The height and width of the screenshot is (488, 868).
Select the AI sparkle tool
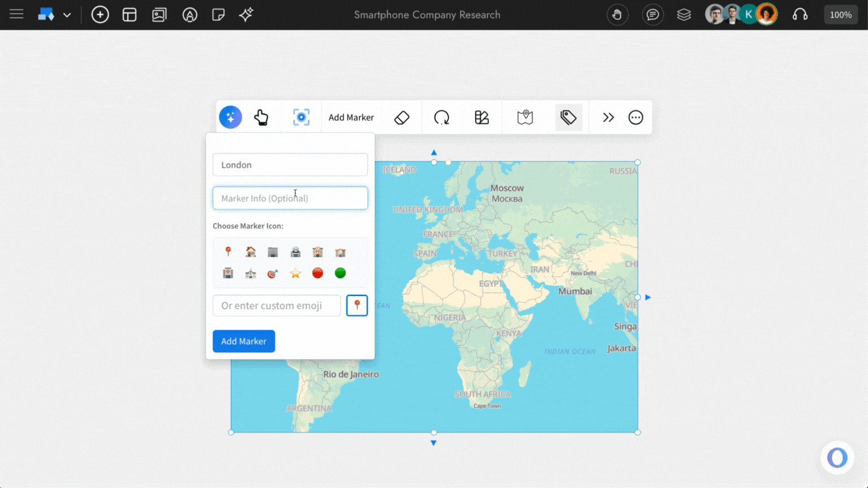230,117
